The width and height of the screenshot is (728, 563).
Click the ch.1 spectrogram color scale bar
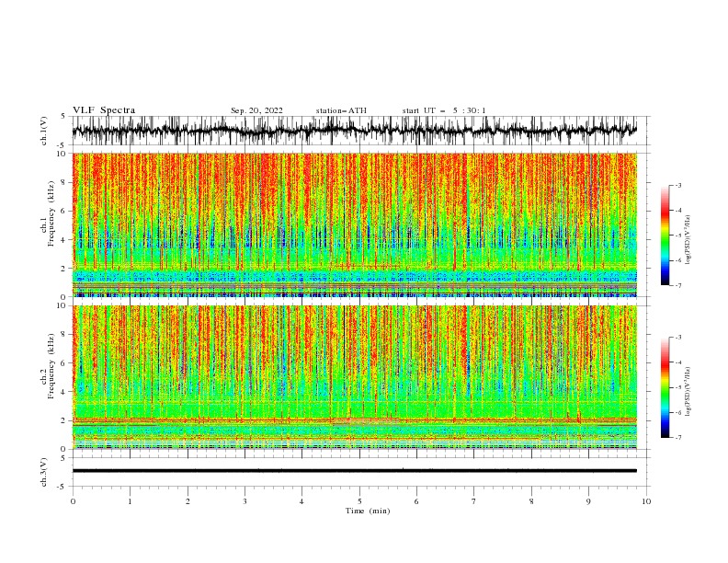pos(665,236)
